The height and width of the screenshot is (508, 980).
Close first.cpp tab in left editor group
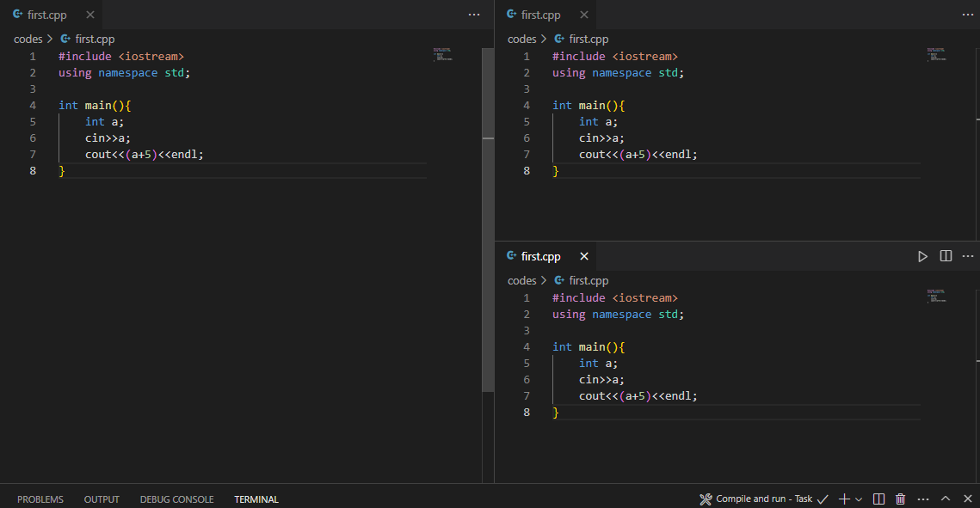(x=90, y=15)
